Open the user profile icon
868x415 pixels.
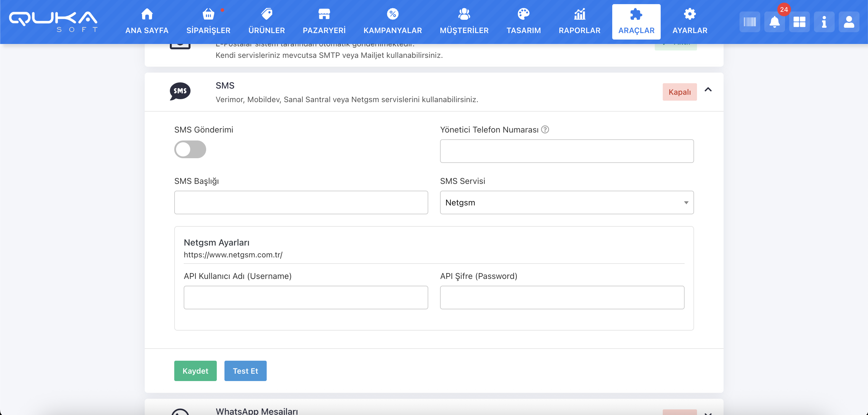coord(849,22)
